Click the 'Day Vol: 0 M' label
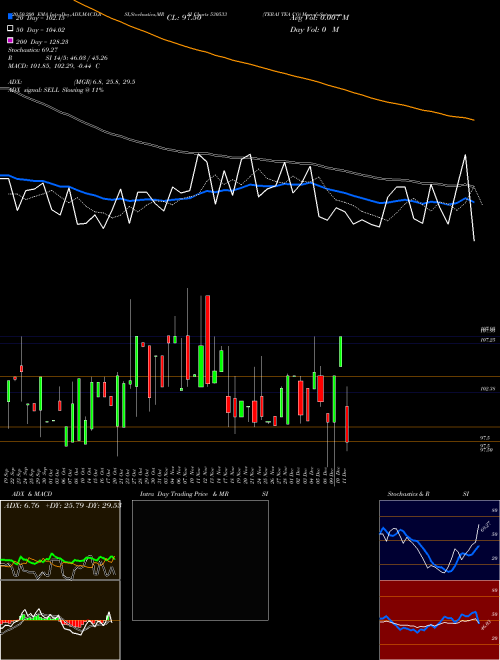The width and height of the screenshot is (500, 660). pyautogui.click(x=314, y=30)
